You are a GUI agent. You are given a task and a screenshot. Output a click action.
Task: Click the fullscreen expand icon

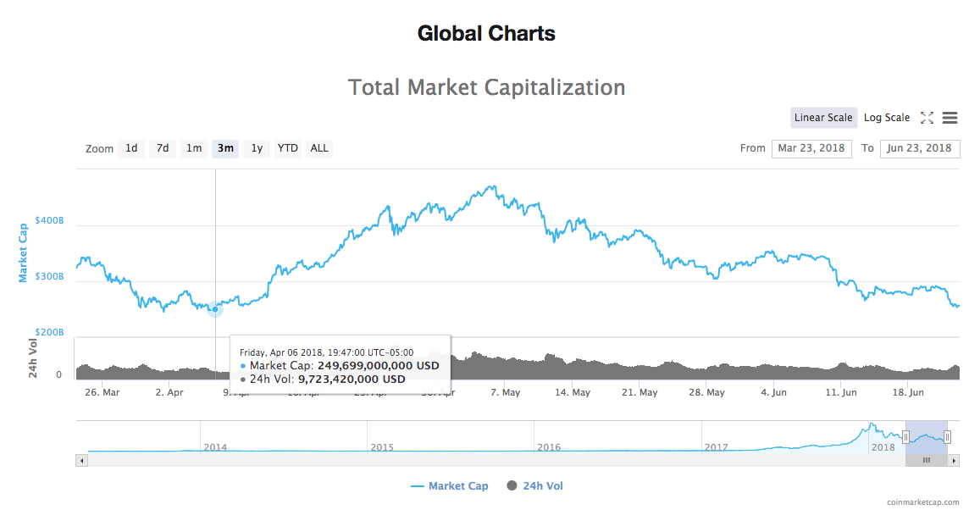(927, 118)
